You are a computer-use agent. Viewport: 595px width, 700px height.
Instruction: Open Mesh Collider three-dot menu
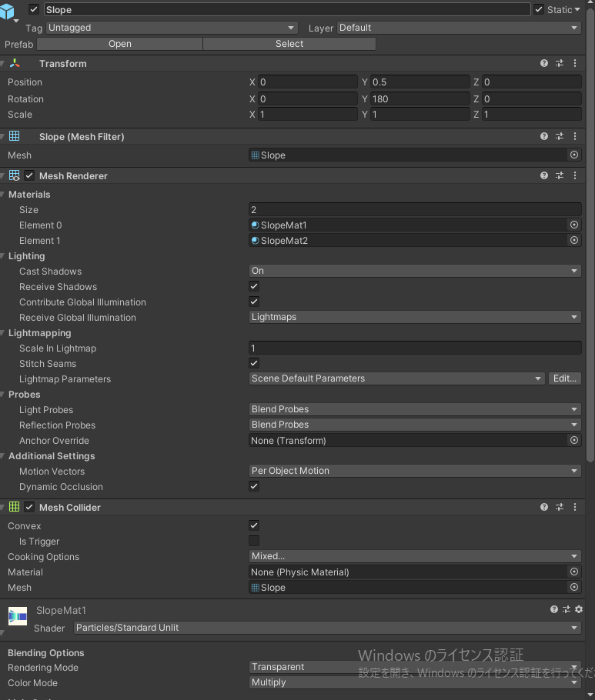point(575,507)
